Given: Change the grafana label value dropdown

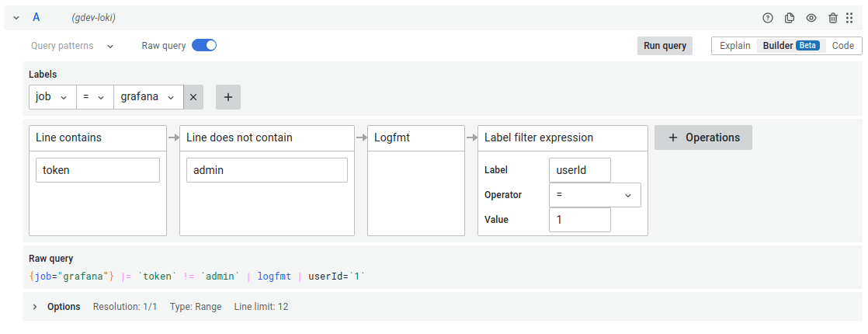Looking at the screenshot, I should [148, 97].
